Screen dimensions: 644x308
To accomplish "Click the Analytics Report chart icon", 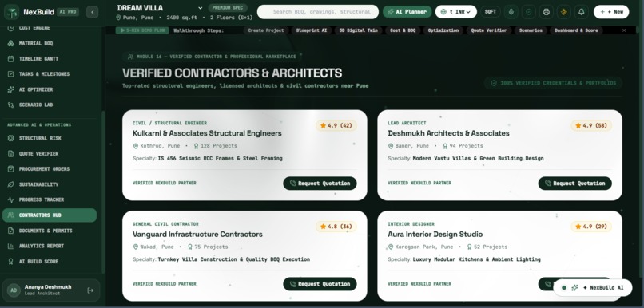I will pos(10,246).
